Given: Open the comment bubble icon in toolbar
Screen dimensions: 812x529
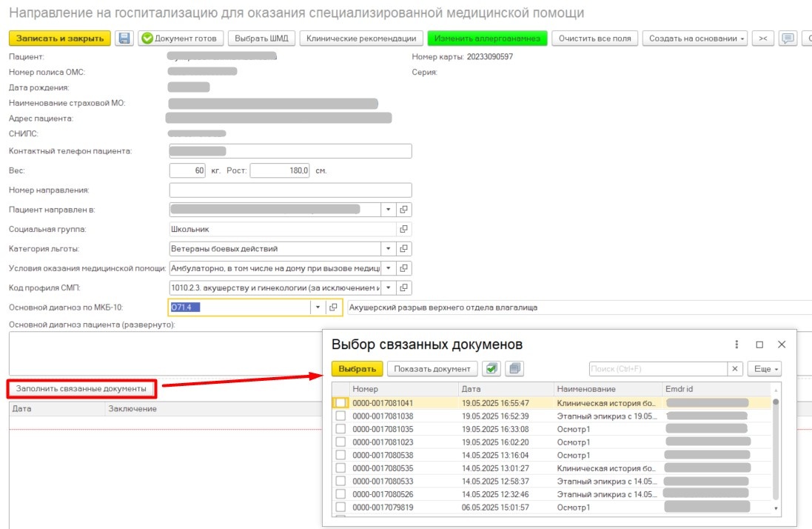Looking at the screenshot, I should 788,39.
